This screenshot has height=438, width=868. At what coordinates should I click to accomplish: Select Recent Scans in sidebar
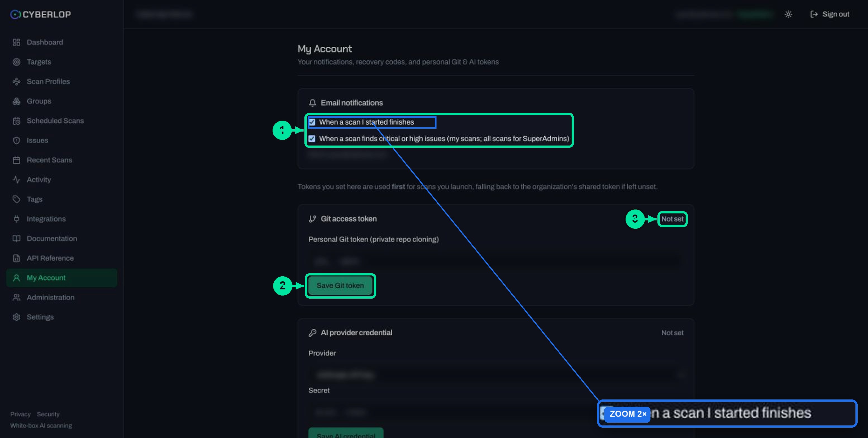[62, 160]
